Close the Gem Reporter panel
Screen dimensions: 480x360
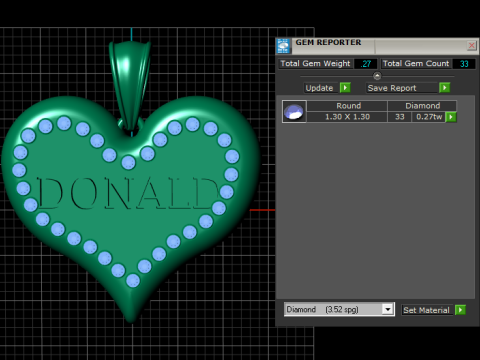[x=471, y=46]
